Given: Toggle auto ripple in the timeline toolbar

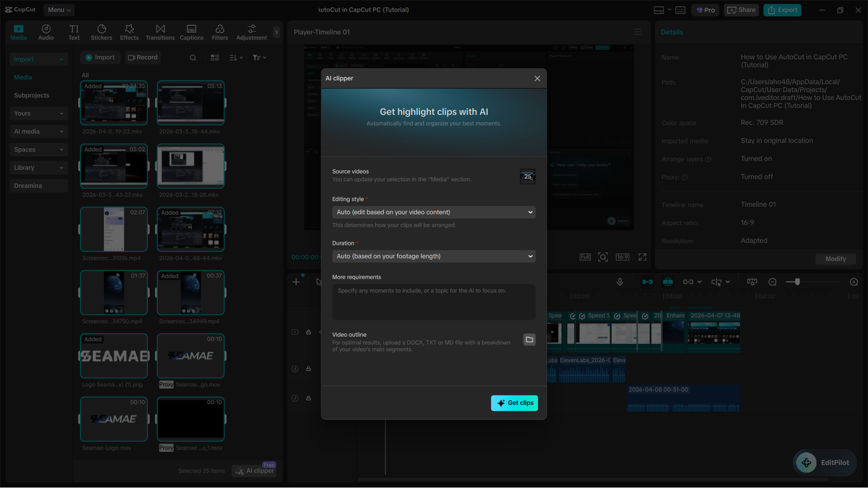Looking at the screenshot, I should pos(647,281).
